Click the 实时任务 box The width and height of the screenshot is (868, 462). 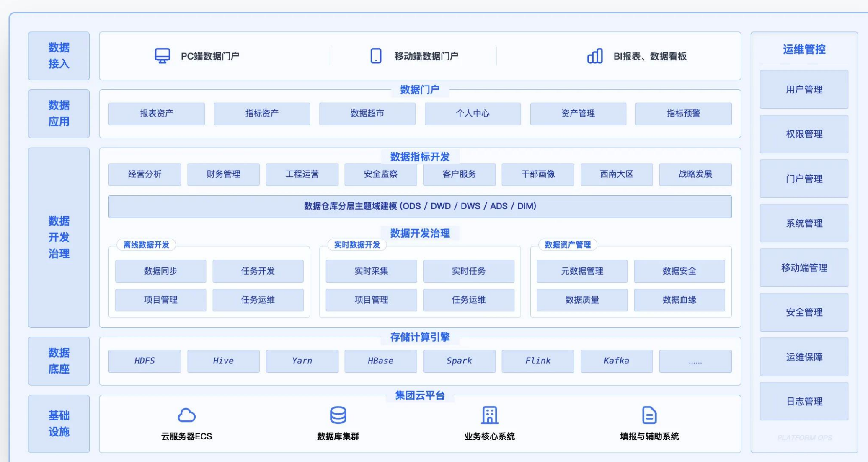[469, 271]
